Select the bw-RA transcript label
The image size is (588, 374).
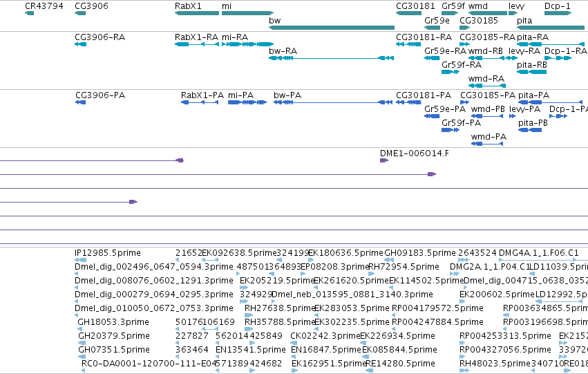[283, 51]
